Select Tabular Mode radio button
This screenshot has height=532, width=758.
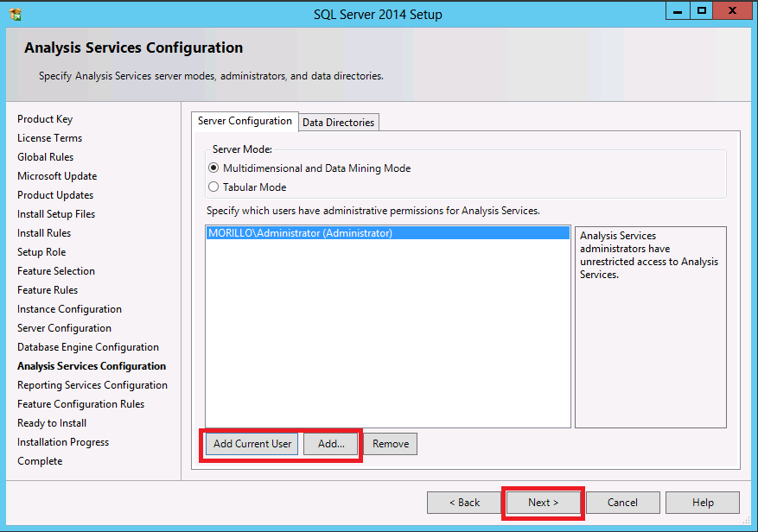tap(213, 187)
